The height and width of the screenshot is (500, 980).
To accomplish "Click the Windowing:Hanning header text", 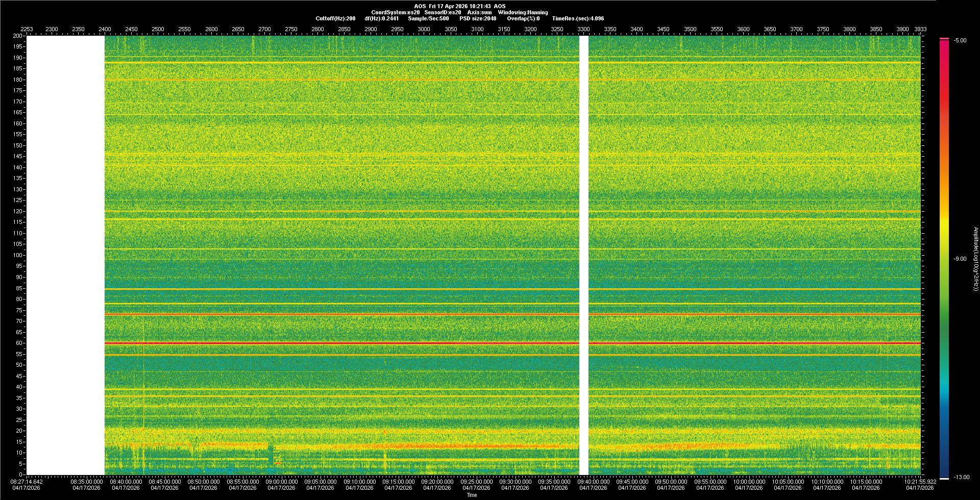I will 523,12.
